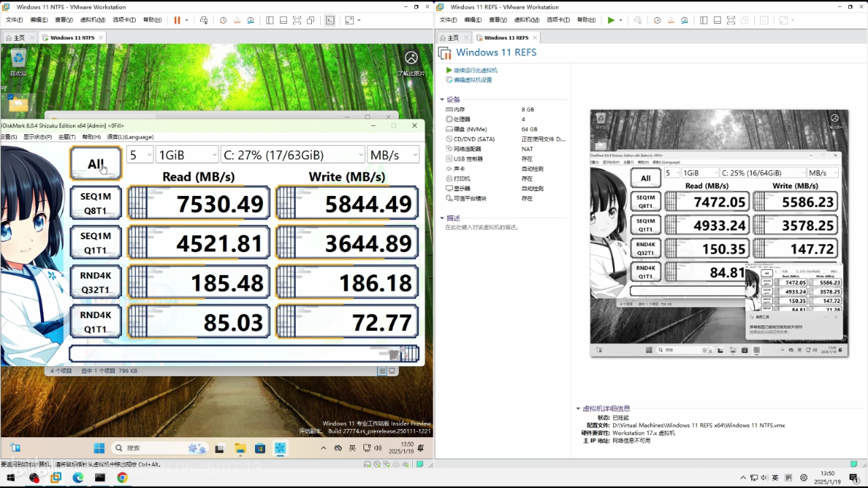Open 帮助(H) menu in REFS VMware window
868x488 pixels.
pos(587,20)
